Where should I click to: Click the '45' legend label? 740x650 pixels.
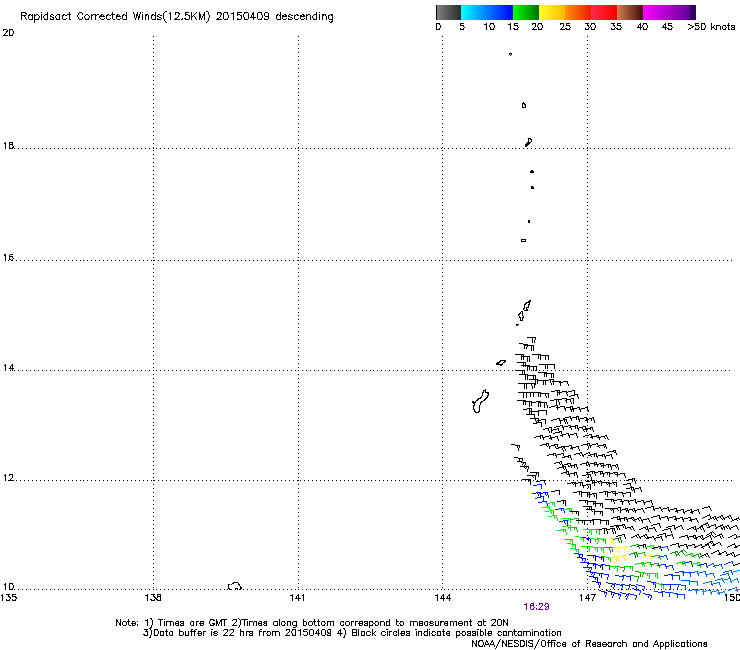click(x=667, y=27)
